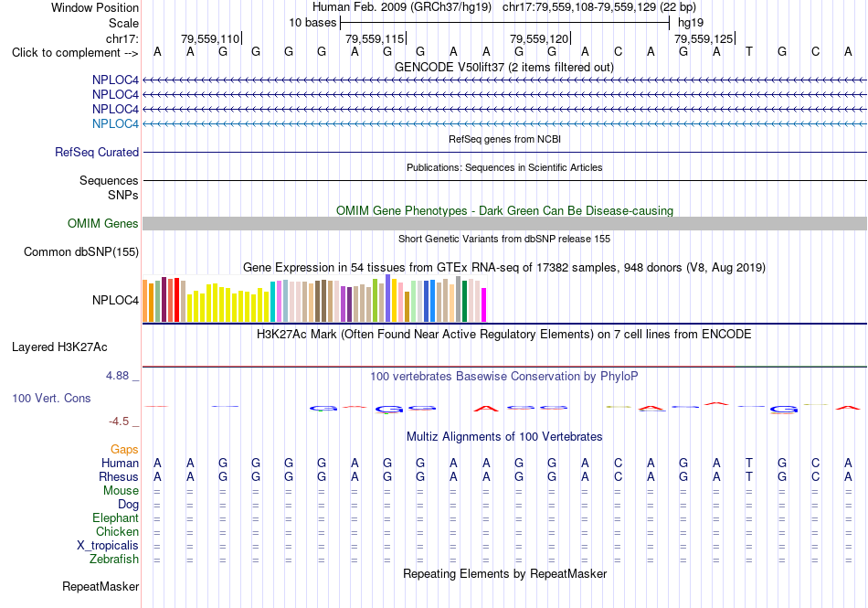The image size is (868, 608).
Task: Open the 100 Vert. Cons track settings
Action: (51, 398)
